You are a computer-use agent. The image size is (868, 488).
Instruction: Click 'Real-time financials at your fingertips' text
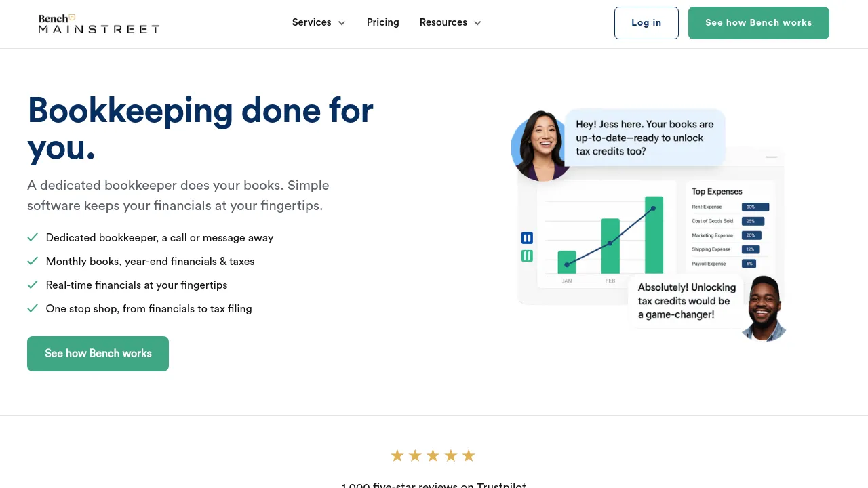(136, 285)
